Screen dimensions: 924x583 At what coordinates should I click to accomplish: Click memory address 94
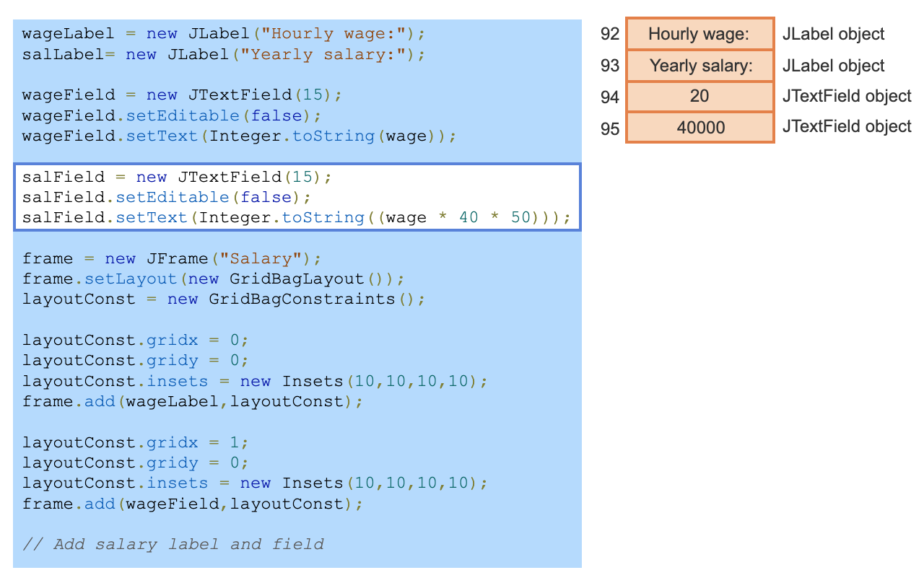610,97
